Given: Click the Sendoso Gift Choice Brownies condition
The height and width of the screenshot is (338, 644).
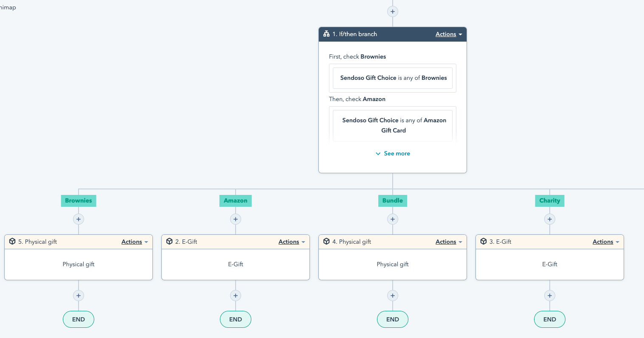Looking at the screenshot, I should click(x=393, y=78).
